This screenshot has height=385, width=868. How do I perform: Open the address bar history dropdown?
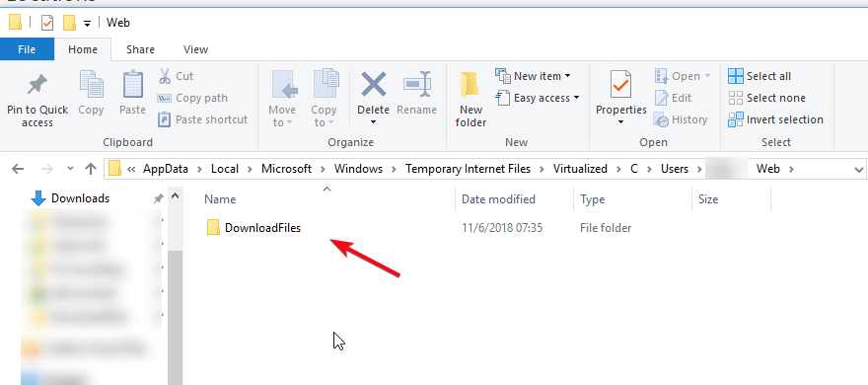(x=858, y=169)
